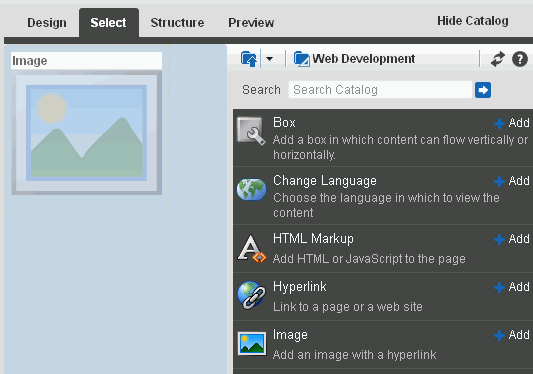Image resolution: width=533 pixels, height=374 pixels.
Task: Switch to the Design tab
Action: pos(47,23)
